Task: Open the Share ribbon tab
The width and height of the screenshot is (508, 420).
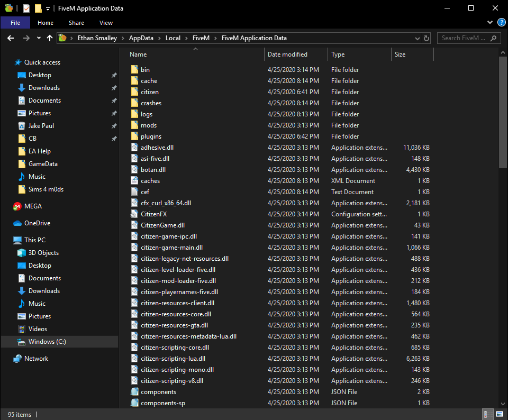Action: click(76, 23)
